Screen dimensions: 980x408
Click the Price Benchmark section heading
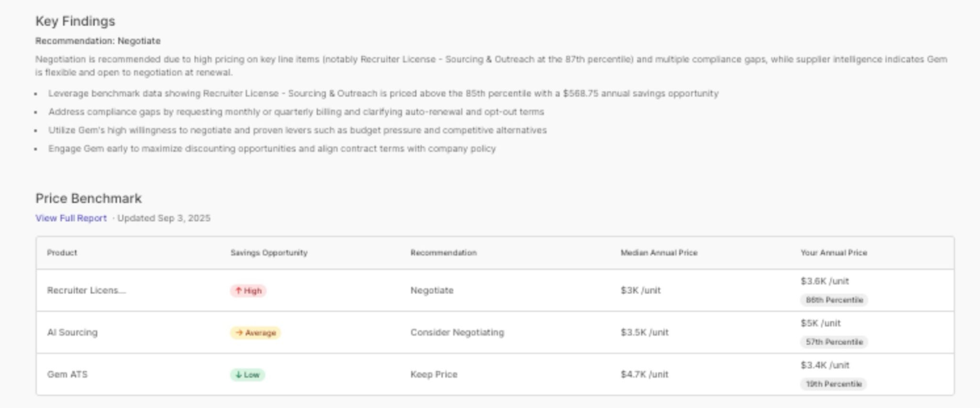[x=89, y=198]
